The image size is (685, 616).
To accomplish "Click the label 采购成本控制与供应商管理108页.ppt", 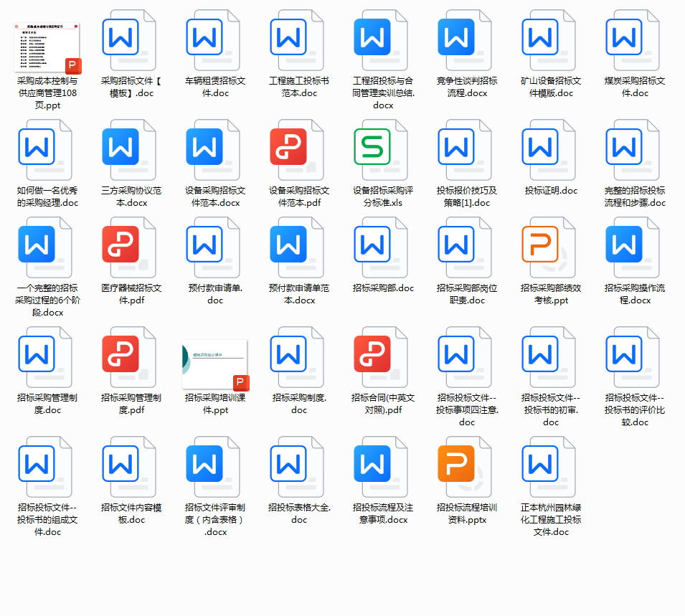I will click(x=47, y=93).
